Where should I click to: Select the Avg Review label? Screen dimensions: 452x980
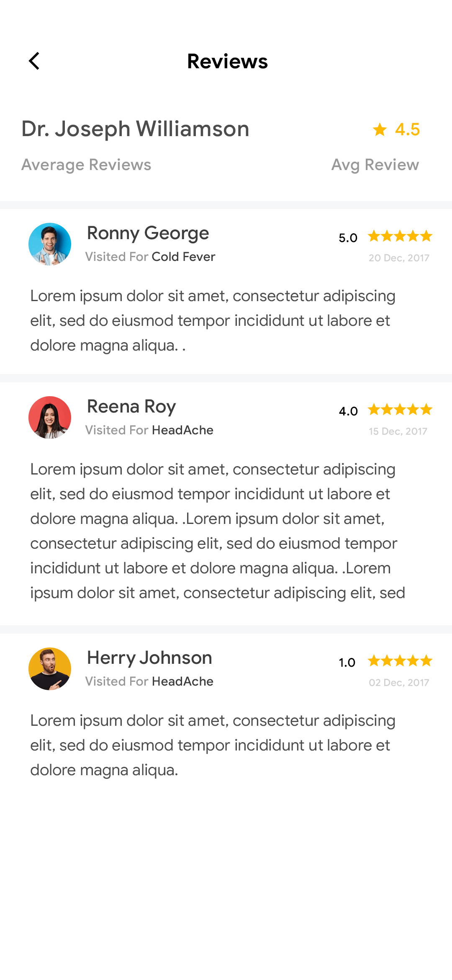pyautogui.click(x=375, y=165)
